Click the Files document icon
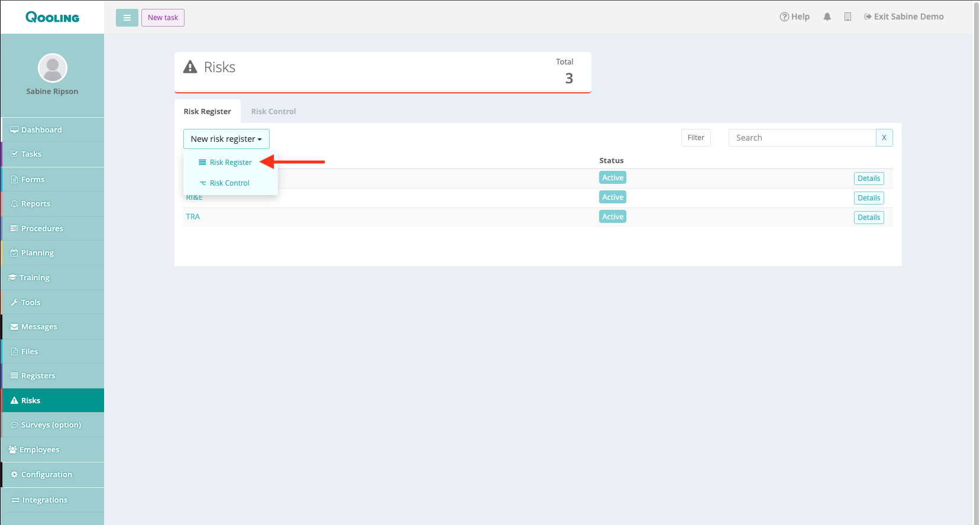980x525 pixels. [x=14, y=351]
